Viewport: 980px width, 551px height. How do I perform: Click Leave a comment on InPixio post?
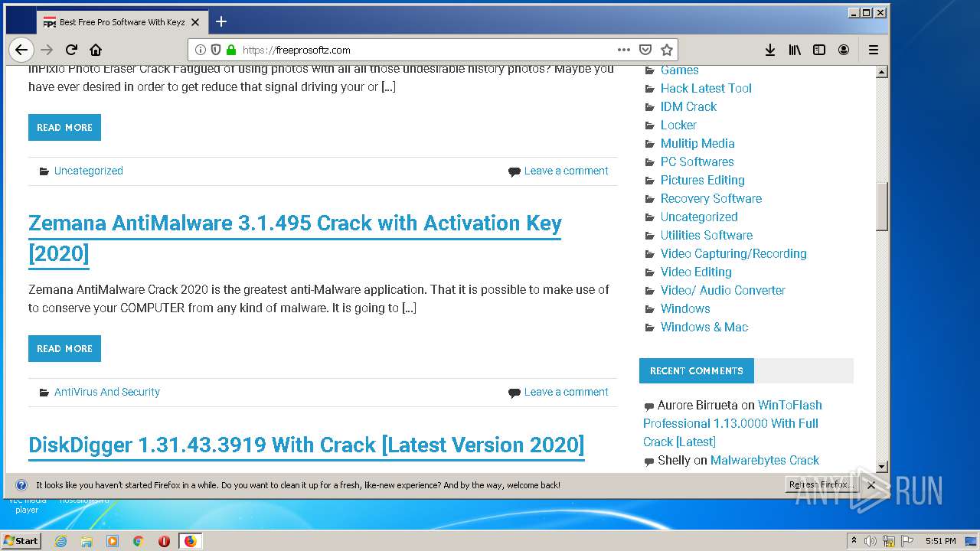(x=566, y=171)
